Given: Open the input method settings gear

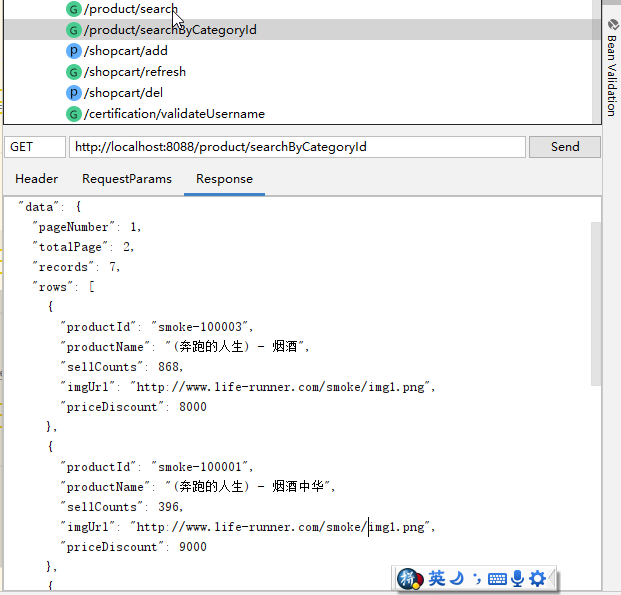Looking at the screenshot, I should pyautogui.click(x=537, y=579).
